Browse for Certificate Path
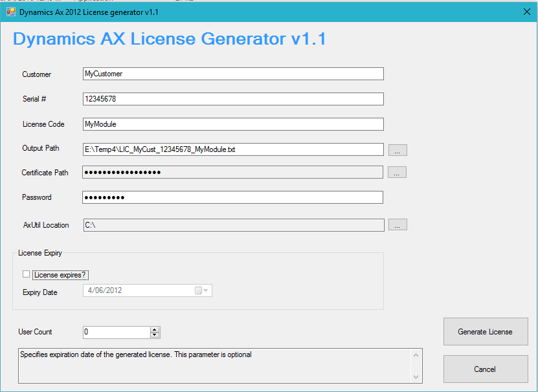Viewport: 538px width, 392px height. [397, 172]
